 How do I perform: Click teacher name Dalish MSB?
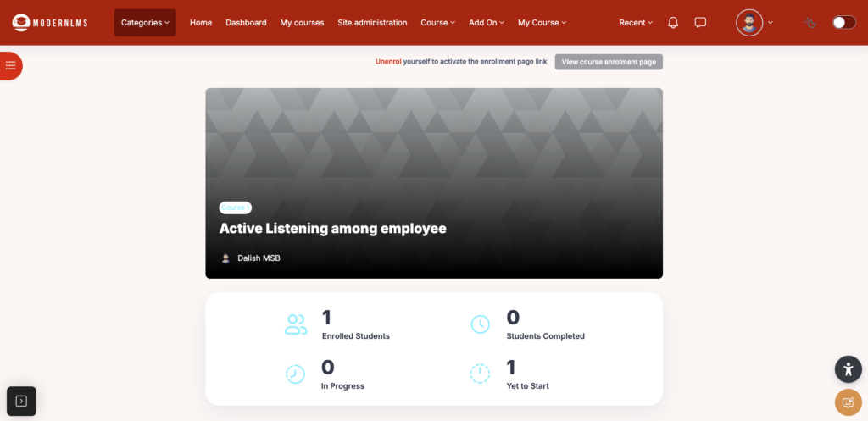pos(259,258)
